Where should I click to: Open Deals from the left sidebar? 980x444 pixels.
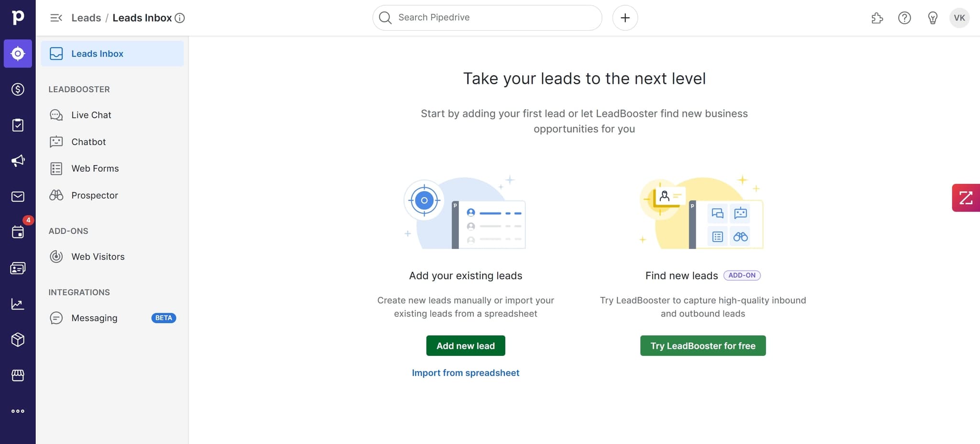coord(18,89)
